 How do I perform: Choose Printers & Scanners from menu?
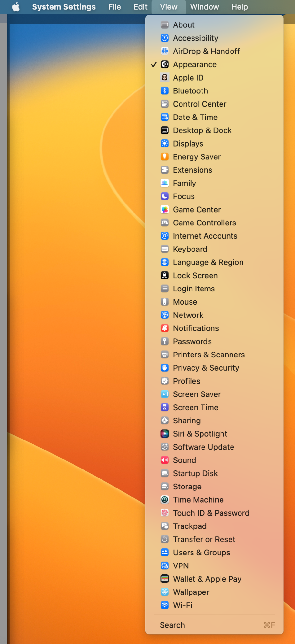coord(214,355)
